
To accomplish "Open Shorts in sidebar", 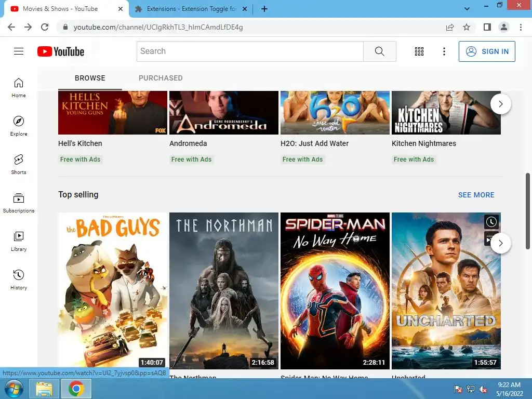I will click(x=19, y=165).
